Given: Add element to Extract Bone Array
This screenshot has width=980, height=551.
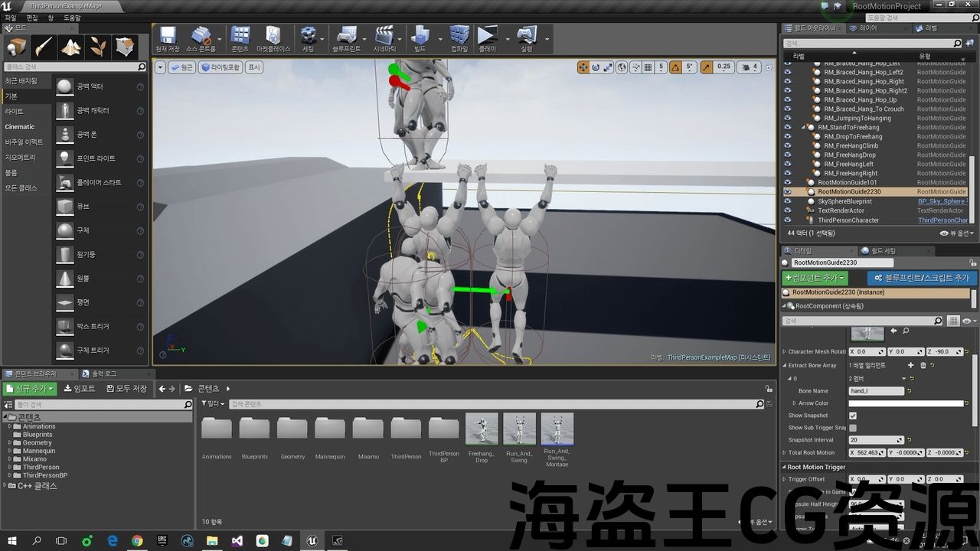Looking at the screenshot, I should coord(910,365).
